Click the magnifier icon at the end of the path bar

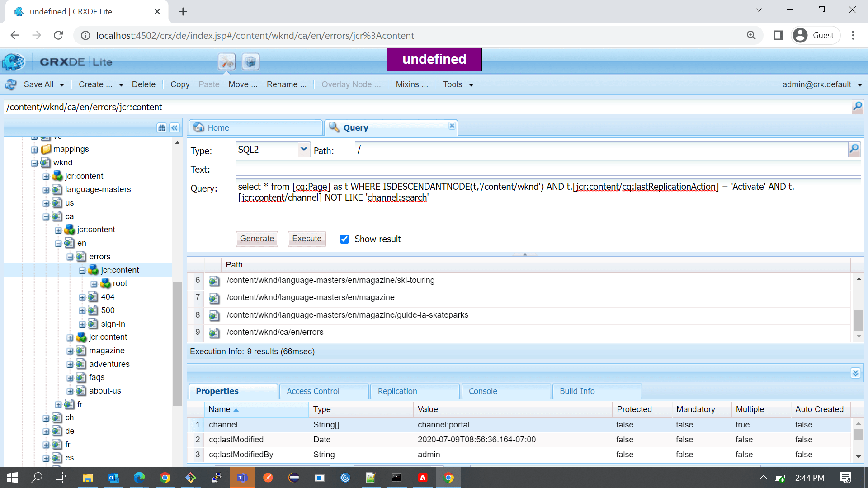857,107
